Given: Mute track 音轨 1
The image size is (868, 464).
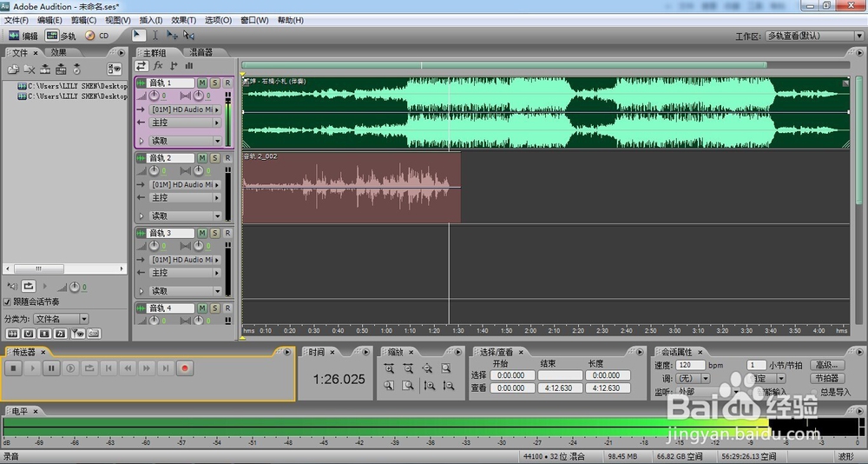Looking at the screenshot, I should point(202,83).
